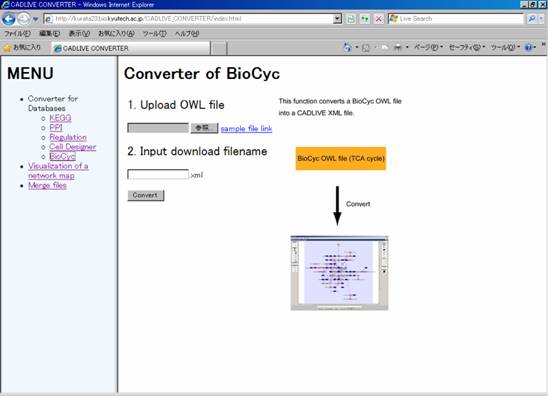Click the Favorites star button
This screenshot has height=396, width=548.
click(x=22, y=48)
